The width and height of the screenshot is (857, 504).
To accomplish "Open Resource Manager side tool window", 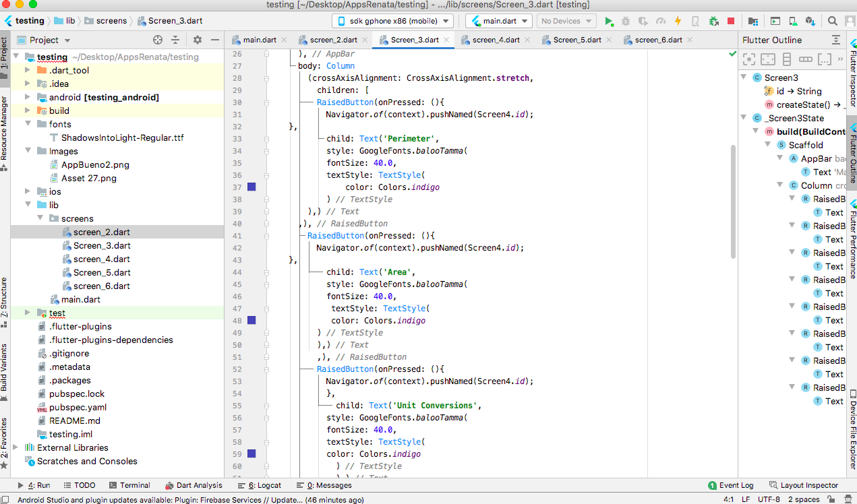I will tap(5, 132).
